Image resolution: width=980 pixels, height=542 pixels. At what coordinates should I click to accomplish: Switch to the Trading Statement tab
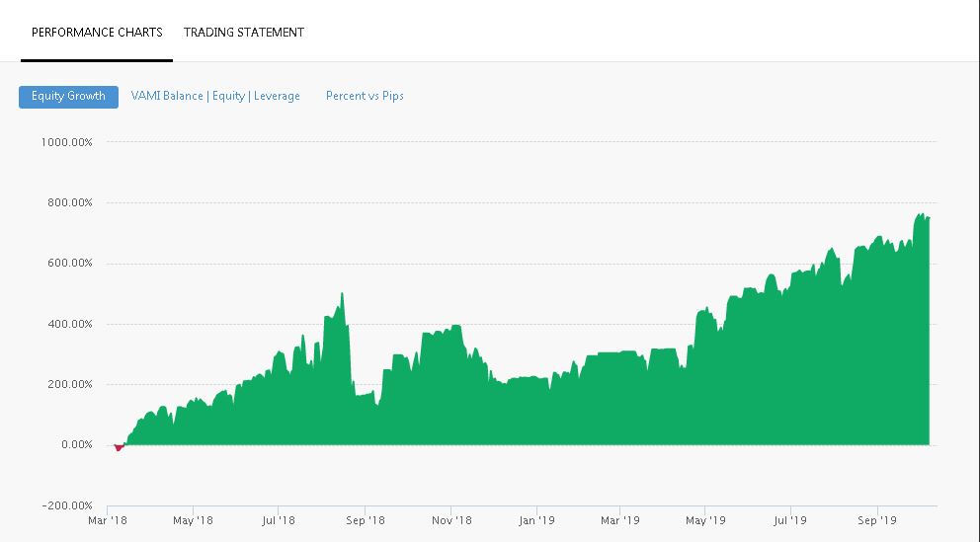(x=244, y=33)
